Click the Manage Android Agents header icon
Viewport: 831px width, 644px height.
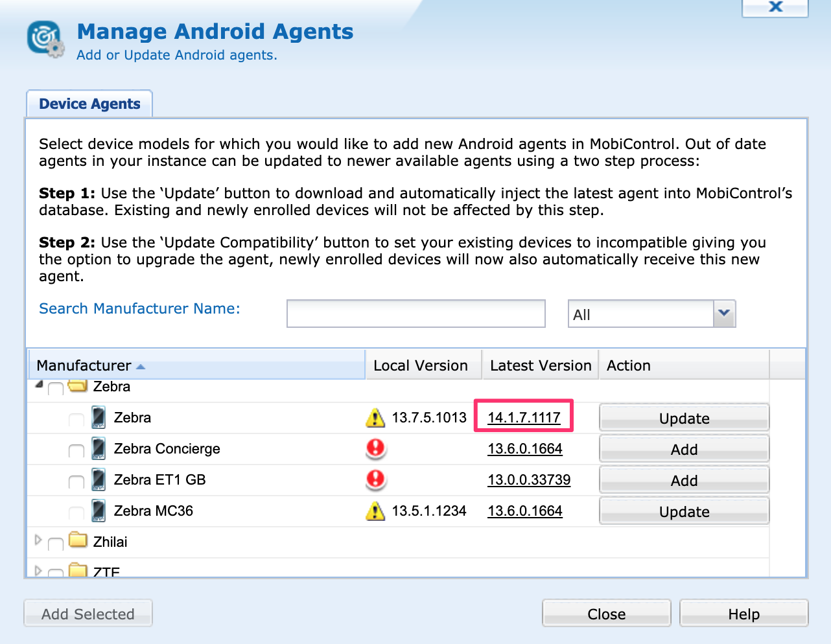click(x=45, y=39)
